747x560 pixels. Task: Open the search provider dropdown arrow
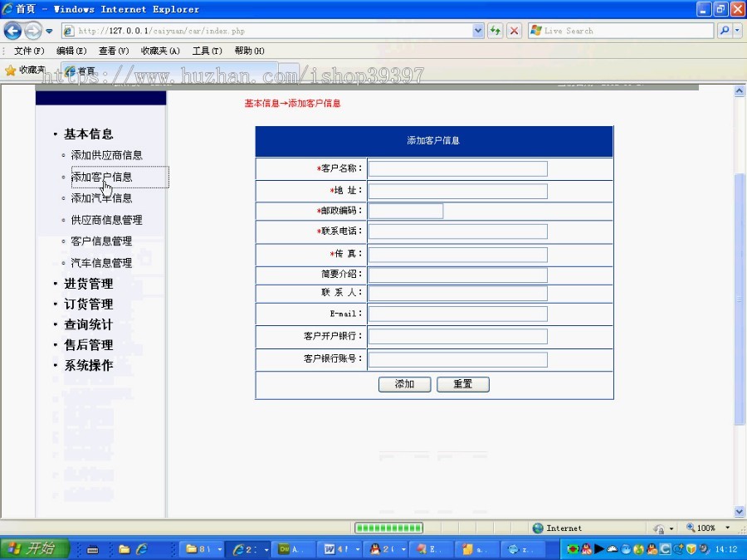pos(738,31)
